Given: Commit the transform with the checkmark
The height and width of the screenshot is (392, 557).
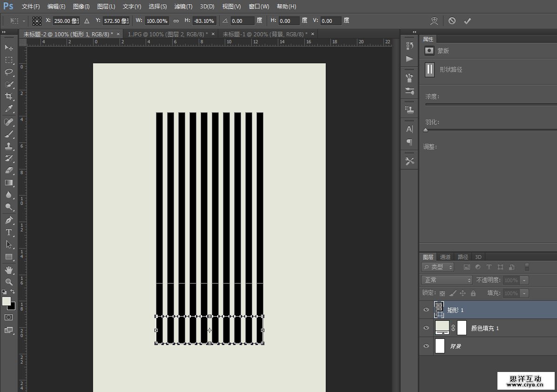Looking at the screenshot, I should point(467,21).
